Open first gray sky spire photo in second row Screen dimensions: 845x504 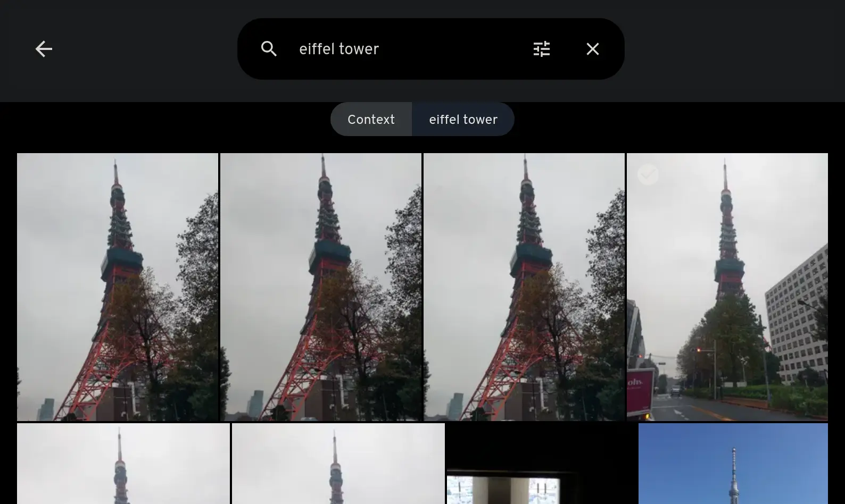coord(123,464)
